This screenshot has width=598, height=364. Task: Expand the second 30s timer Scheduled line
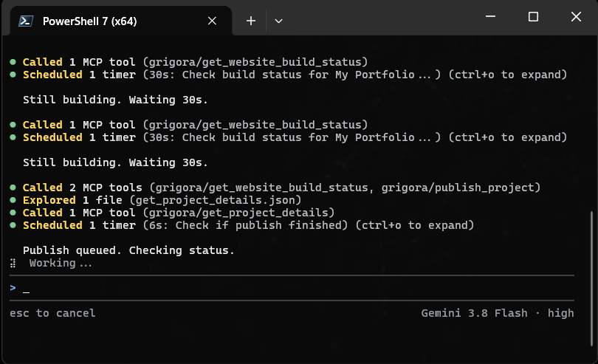click(295, 137)
